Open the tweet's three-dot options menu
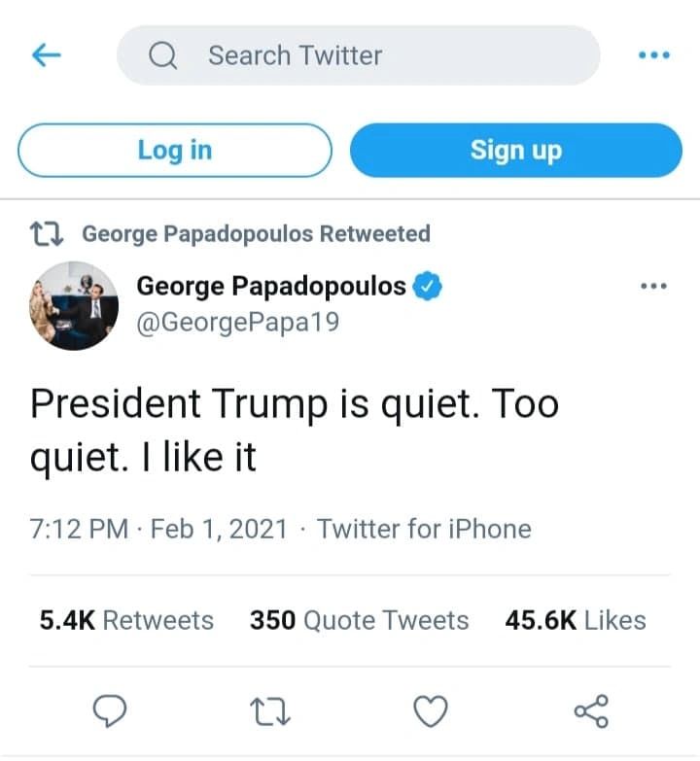The image size is (700, 761). click(653, 286)
